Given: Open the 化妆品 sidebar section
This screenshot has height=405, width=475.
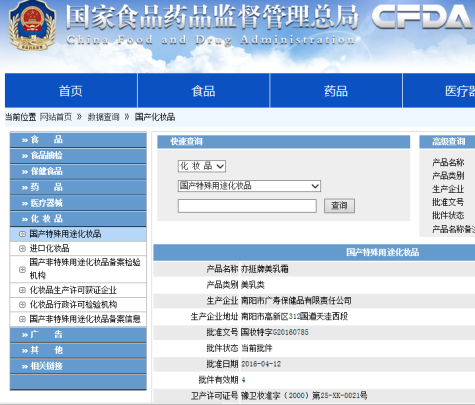Looking at the screenshot, I should click(x=78, y=219).
